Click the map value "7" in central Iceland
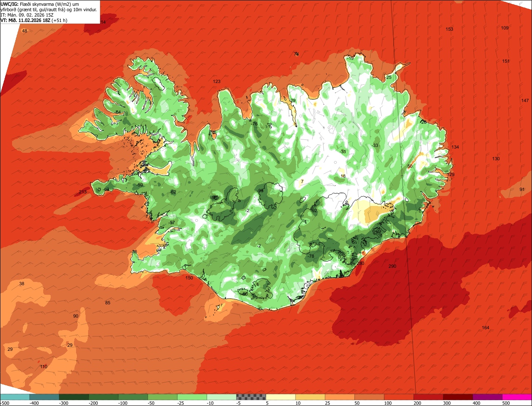The width and height of the screenshot is (532, 406). (302, 181)
